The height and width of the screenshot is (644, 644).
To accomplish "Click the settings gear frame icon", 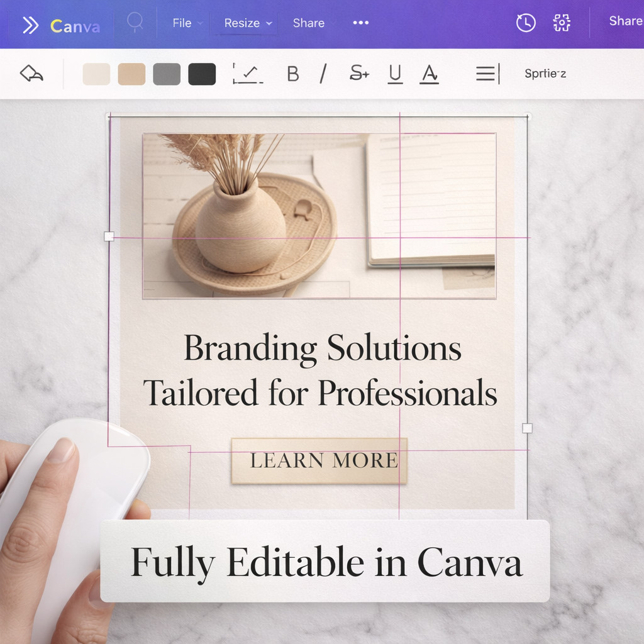I will (x=562, y=23).
